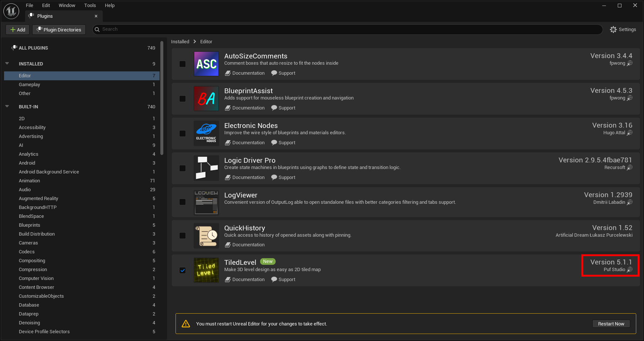Viewport: 644px width, 341px height.
Task: Open the Tools menu
Action: click(x=90, y=6)
